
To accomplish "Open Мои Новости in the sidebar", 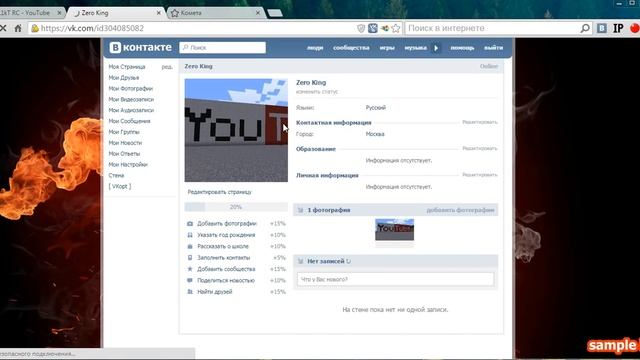I will click(125, 143).
